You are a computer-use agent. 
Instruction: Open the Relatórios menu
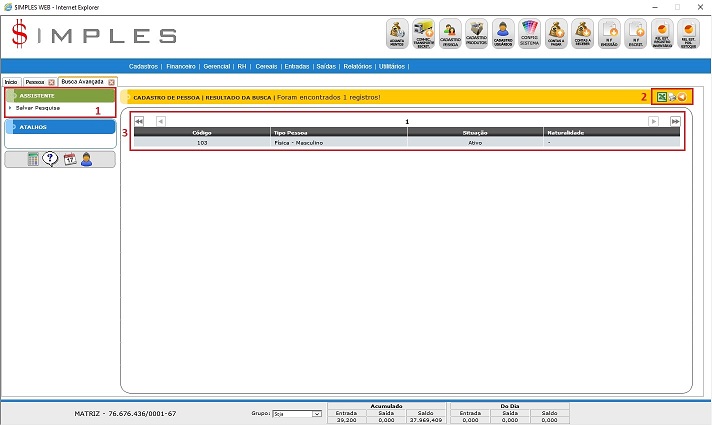(x=357, y=66)
